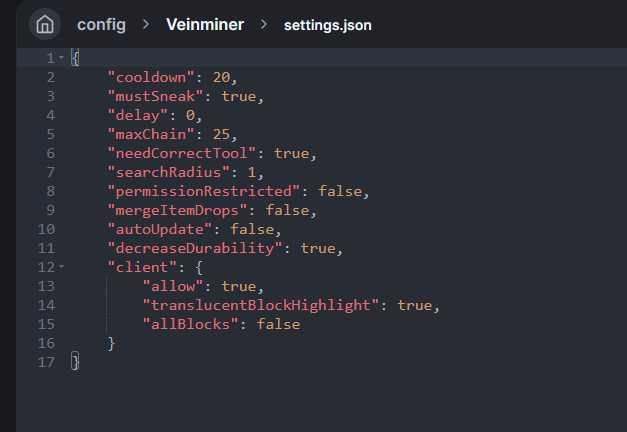Place cursor on the cooldown value 20
This screenshot has width=627, height=432.
(x=221, y=77)
